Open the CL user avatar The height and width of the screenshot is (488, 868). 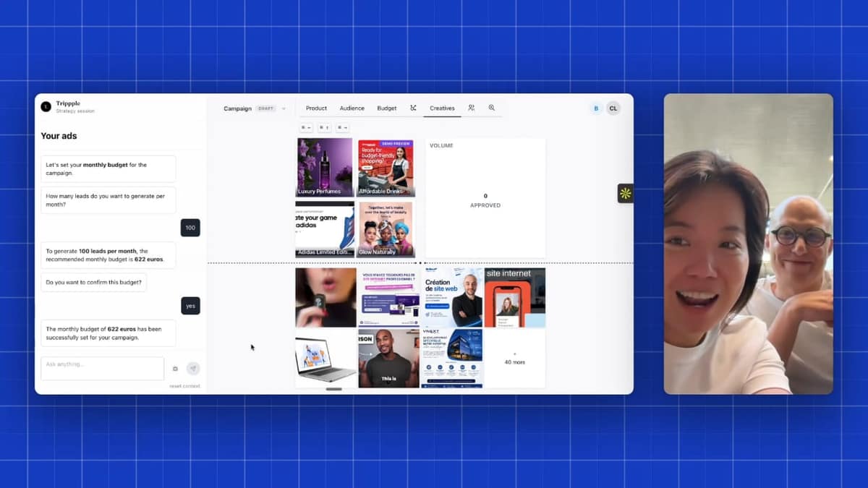613,108
